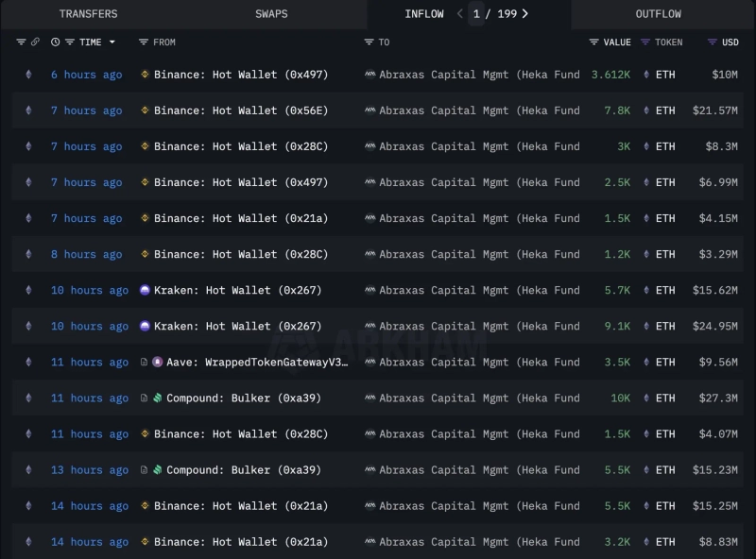The image size is (756, 559).
Task: Click the Aave WrappedTokenGatewayV3 sender icon
Action: pos(158,362)
